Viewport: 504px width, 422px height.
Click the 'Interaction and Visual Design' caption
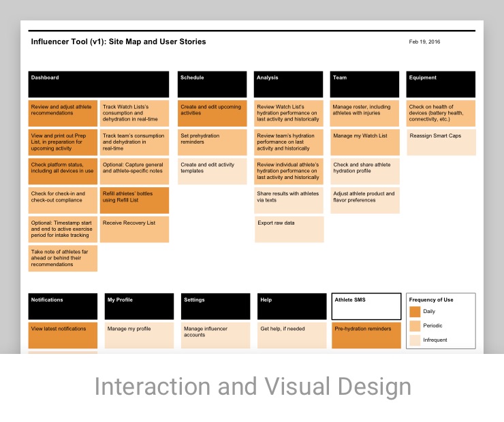point(252,387)
